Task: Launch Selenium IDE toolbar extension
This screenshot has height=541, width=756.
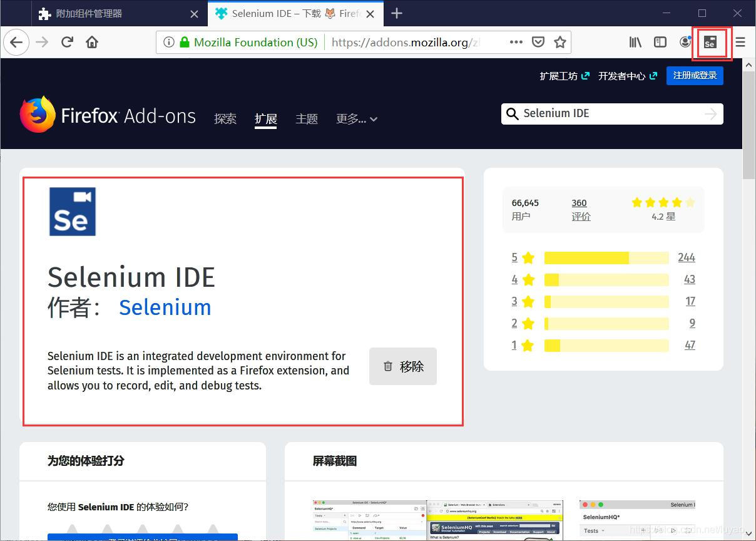Action: click(x=710, y=42)
